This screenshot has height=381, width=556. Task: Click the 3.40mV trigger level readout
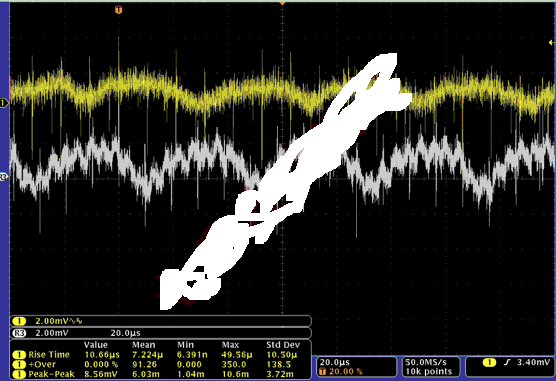coord(533,363)
